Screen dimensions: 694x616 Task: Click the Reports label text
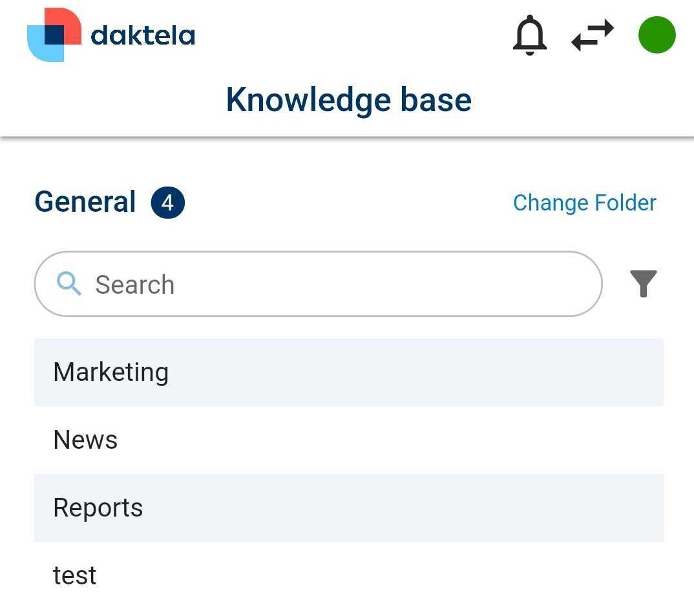point(98,508)
